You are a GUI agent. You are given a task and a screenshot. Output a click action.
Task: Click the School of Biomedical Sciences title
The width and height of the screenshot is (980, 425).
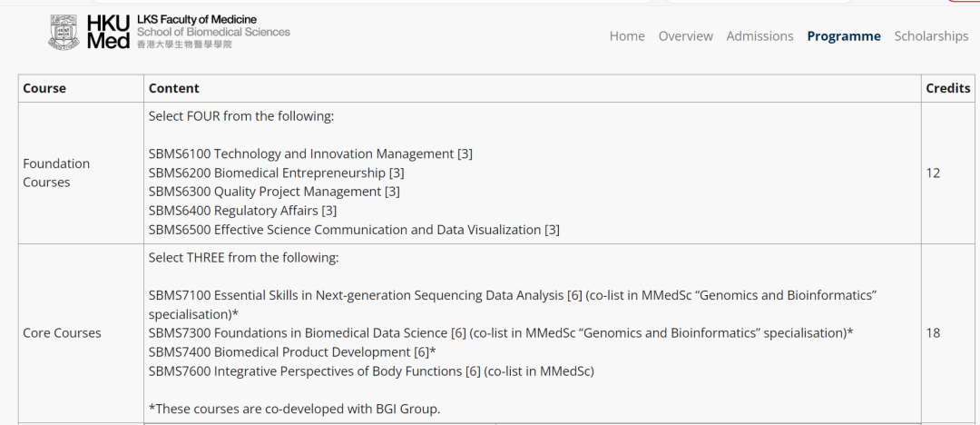213,32
